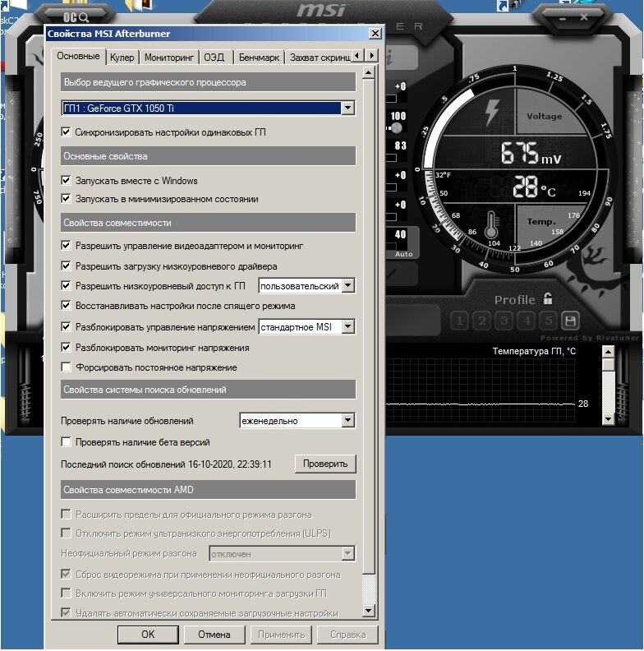Switch to the Бенчмарк tab
This screenshot has width=644, height=651.
259,58
